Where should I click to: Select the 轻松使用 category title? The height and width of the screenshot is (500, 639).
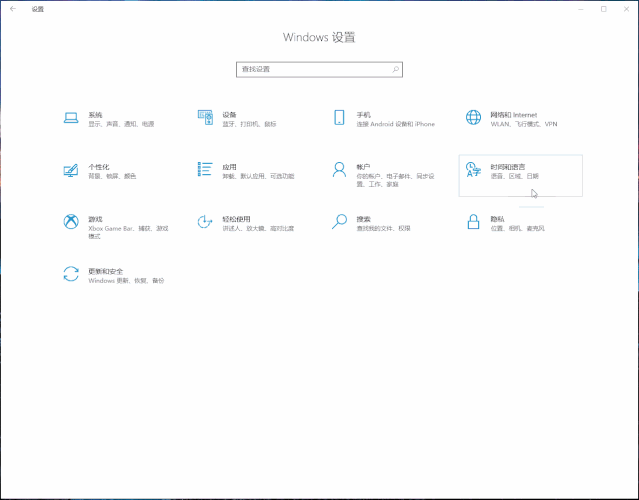tap(236, 219)
